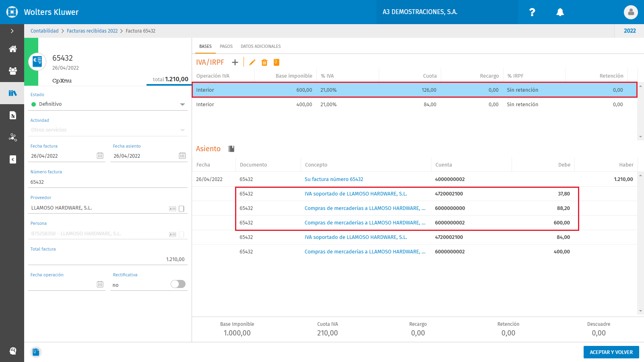
Task: Click the blue attachment clip in footer
Action: [x=36, y=352]
